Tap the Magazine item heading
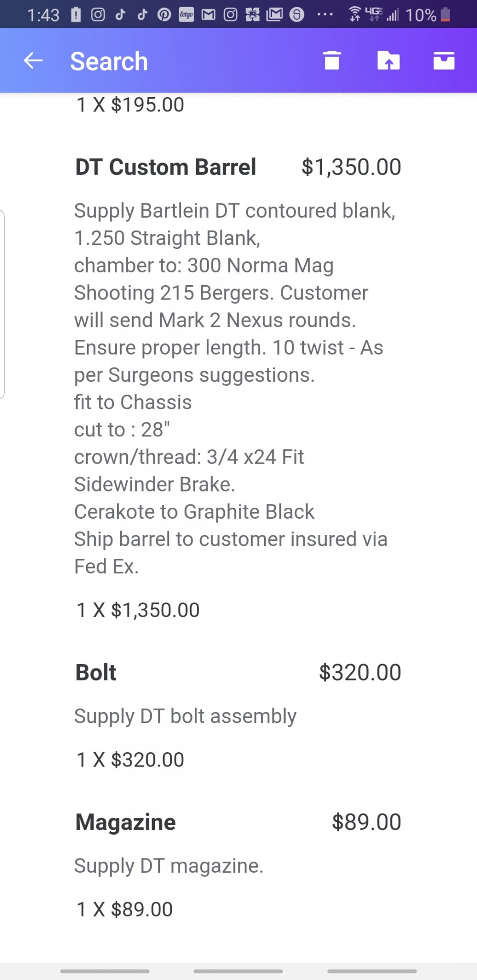This screenshot has height=980, width=477. [x=125, y=822]
